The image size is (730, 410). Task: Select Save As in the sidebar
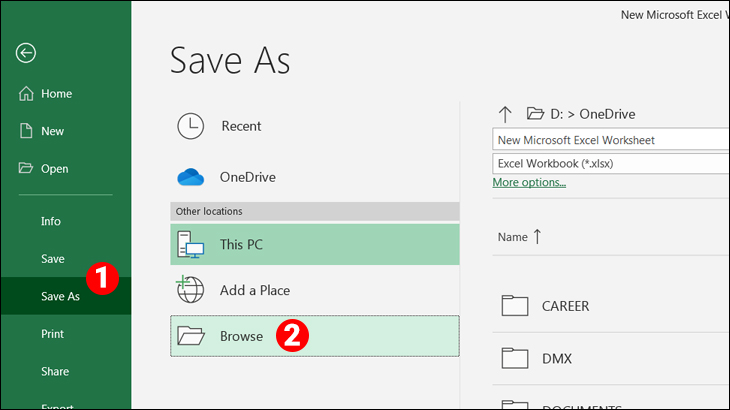coord(66,296)
